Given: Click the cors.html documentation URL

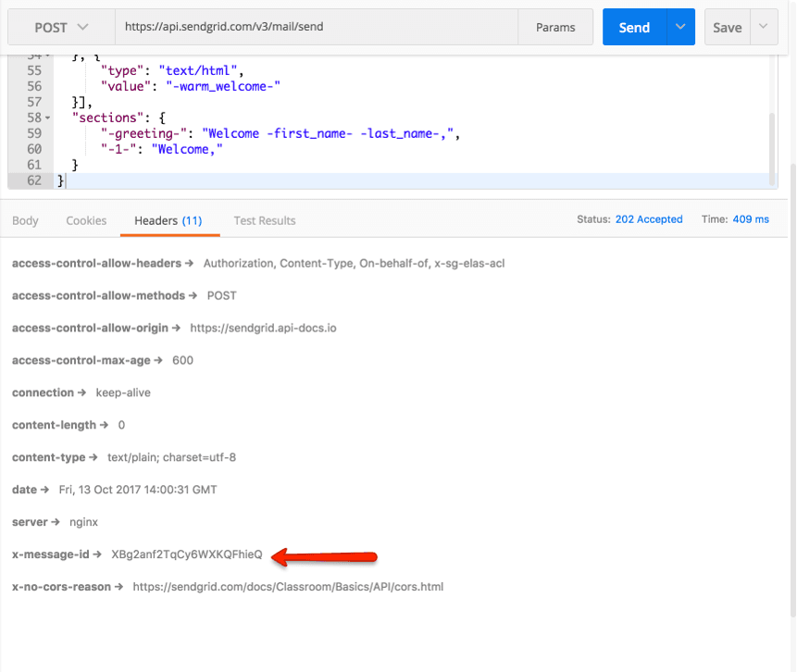Looking at the screenshot, I should pos(289,586).
